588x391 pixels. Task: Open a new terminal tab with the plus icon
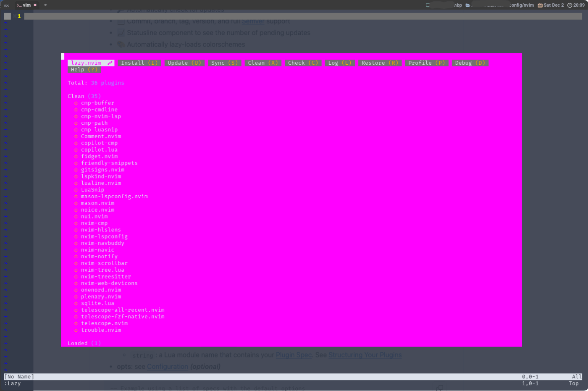[45, 5]
